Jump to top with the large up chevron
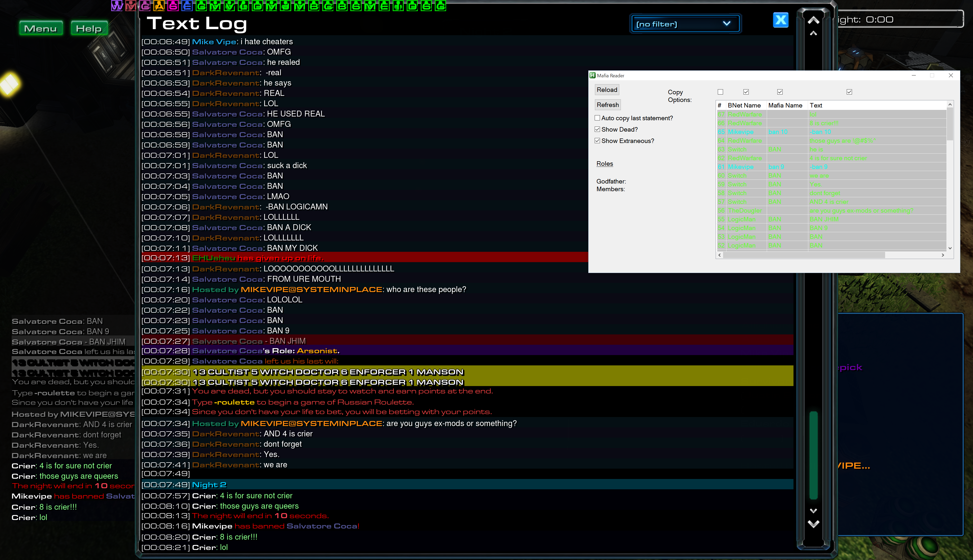973x560 pixels. (x=813, y=20)
